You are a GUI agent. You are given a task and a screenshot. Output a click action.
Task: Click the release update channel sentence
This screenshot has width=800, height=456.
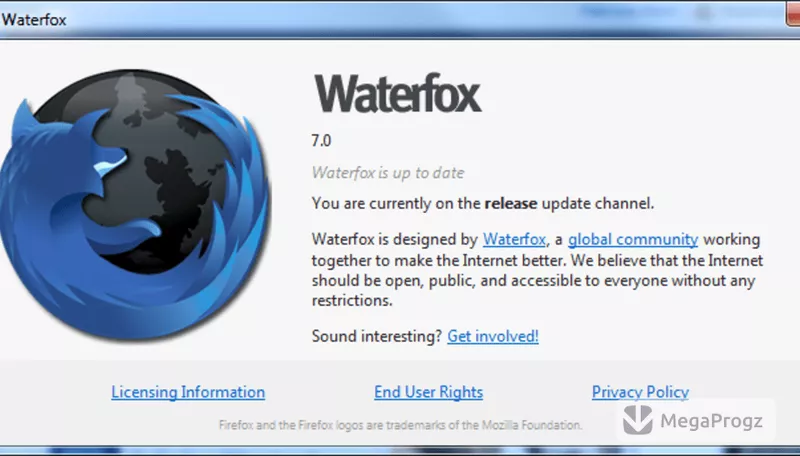click(x=483, y=204)
